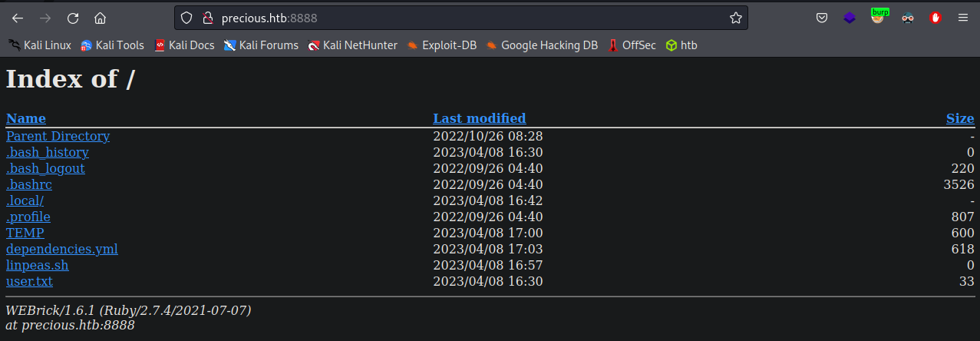Go to the browser home page
The height and width of the screenshot is (341, 980).
tap(100, 18)
